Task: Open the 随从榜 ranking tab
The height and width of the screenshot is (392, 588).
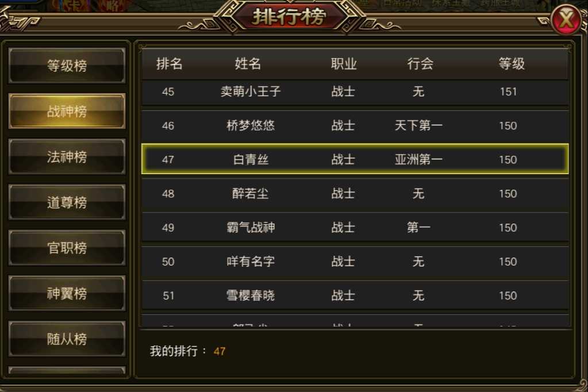Action: (x=67, y=339)
